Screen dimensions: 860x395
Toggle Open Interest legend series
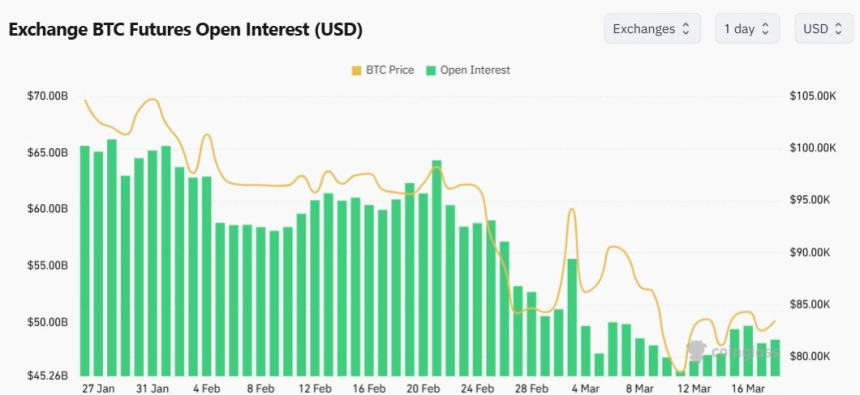(x=468, y=70)
